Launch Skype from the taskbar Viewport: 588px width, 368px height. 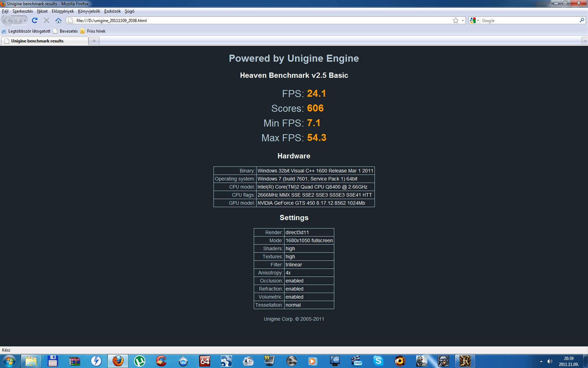tap(378, 361)
